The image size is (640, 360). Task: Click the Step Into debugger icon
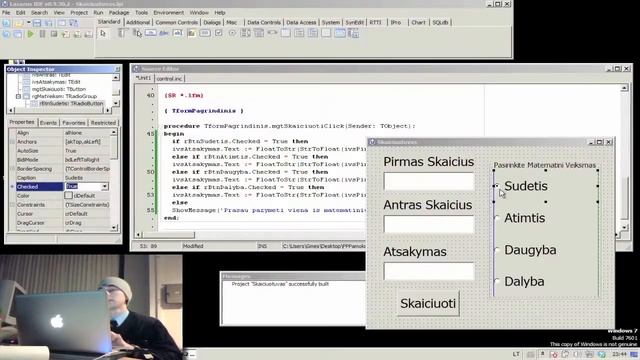[x=66, y=34]
